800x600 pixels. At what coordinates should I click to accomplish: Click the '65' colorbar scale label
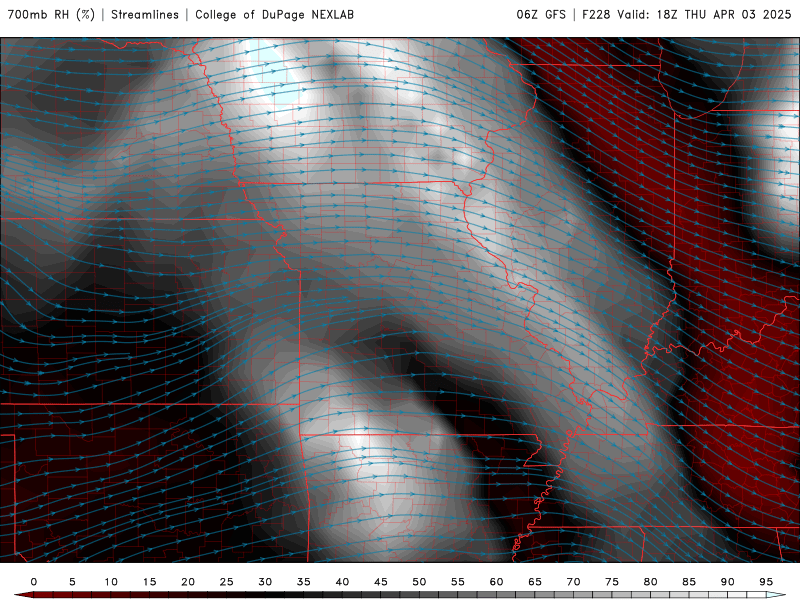tap(535, 582)
